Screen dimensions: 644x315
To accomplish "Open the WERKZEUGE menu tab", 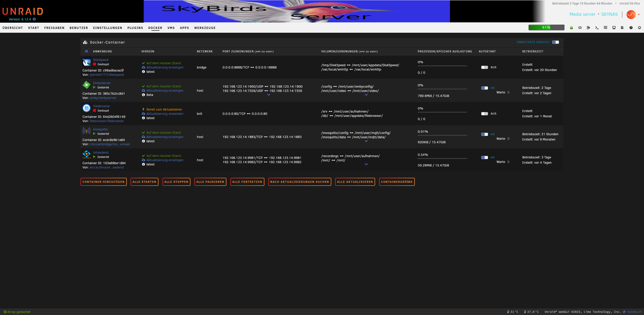I will (205, 28).
